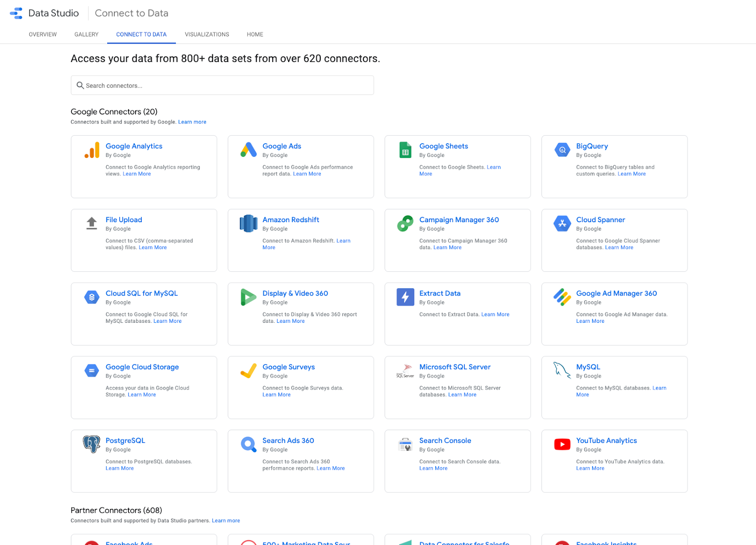Select the Search Console connector title
The image size is (756, 545).
coord(445,441)
